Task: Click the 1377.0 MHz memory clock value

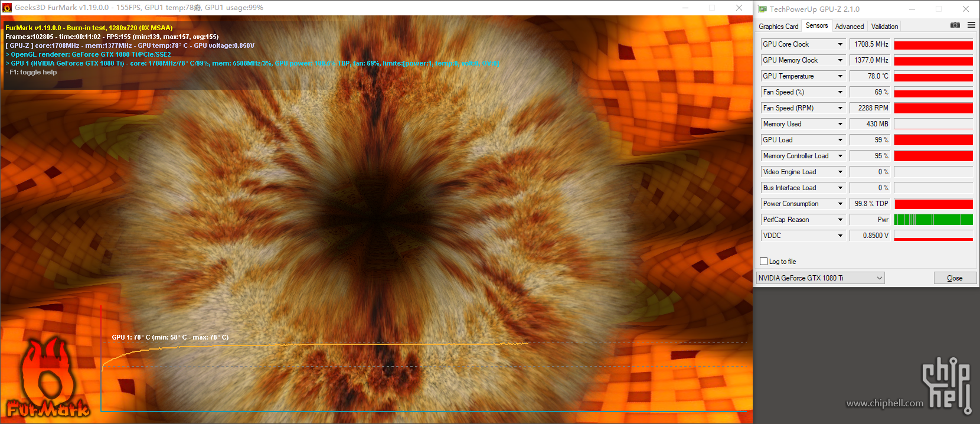Action: coord(870,60)
